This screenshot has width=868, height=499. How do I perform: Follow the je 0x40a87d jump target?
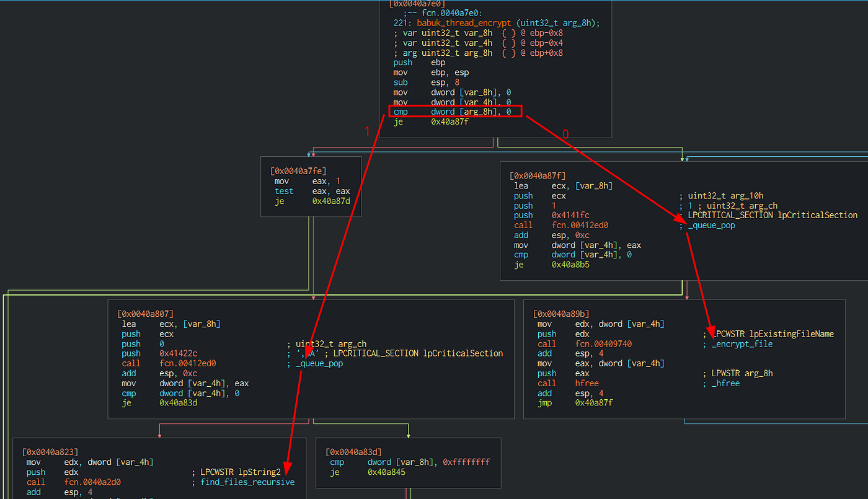332,201
